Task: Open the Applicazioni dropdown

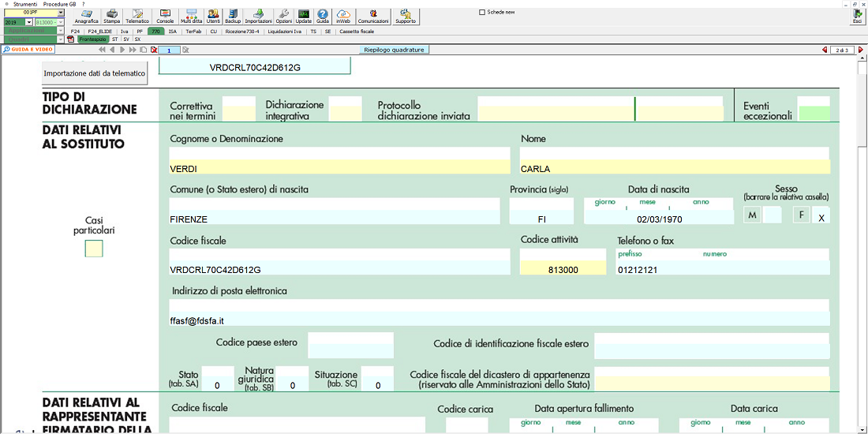Action: (62, 31)
